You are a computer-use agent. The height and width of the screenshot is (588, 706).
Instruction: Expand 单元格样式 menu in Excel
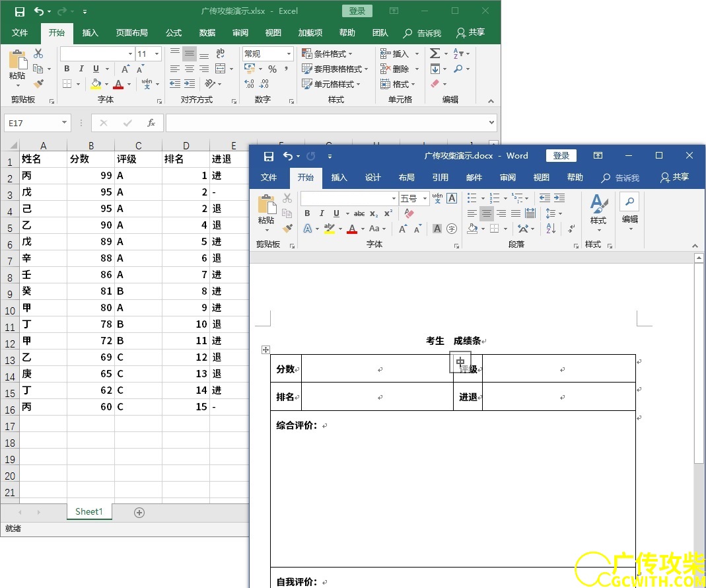tap(332, 84)
